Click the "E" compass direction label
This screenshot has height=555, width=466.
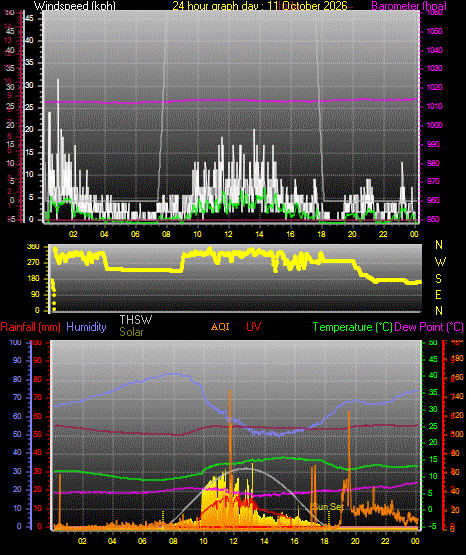point(438,294)
